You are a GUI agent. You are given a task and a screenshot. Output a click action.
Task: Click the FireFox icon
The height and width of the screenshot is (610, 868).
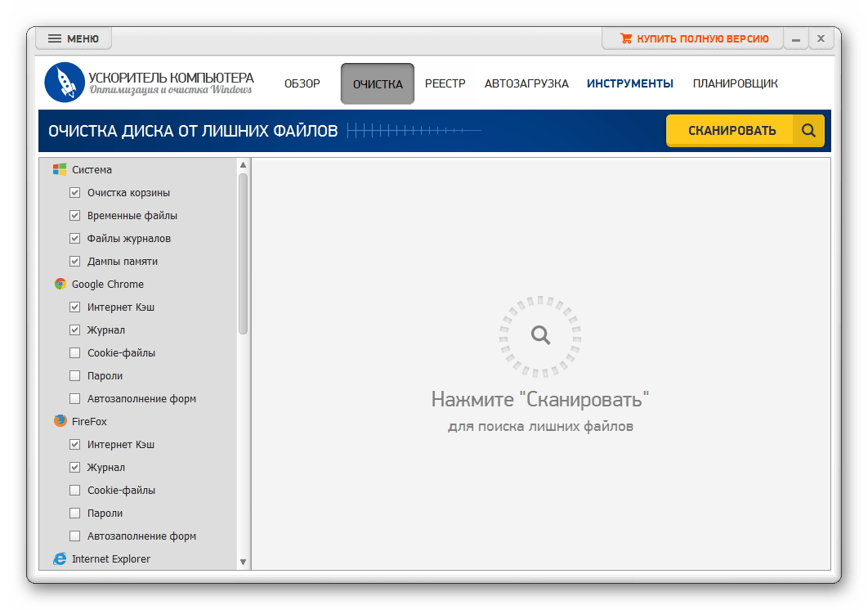pos(60,421)
